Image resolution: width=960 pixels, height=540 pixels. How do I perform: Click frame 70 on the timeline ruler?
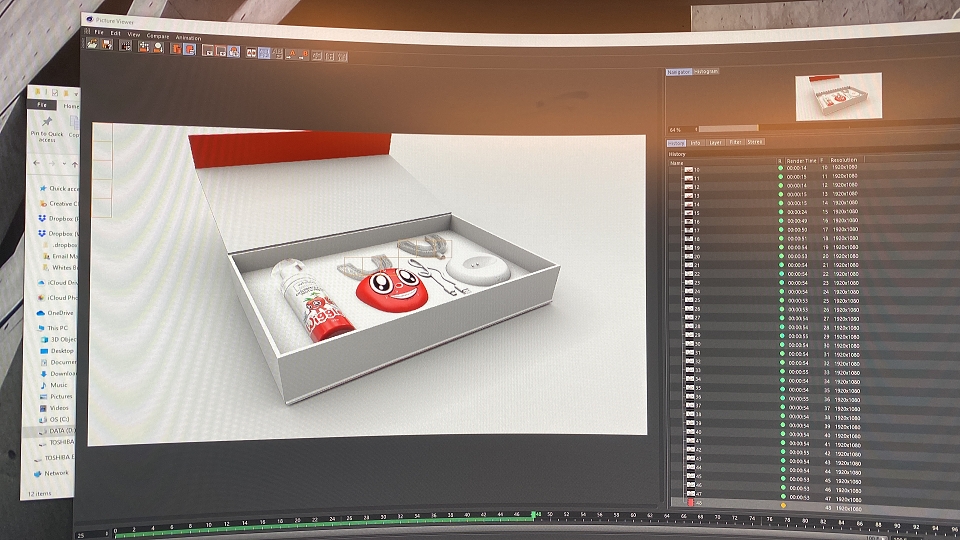(718, 517)
